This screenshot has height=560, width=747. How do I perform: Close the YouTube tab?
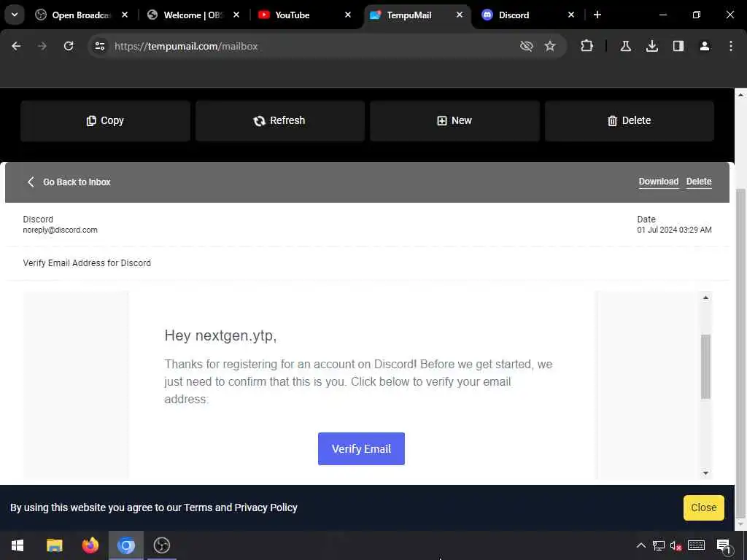point(348,15)
